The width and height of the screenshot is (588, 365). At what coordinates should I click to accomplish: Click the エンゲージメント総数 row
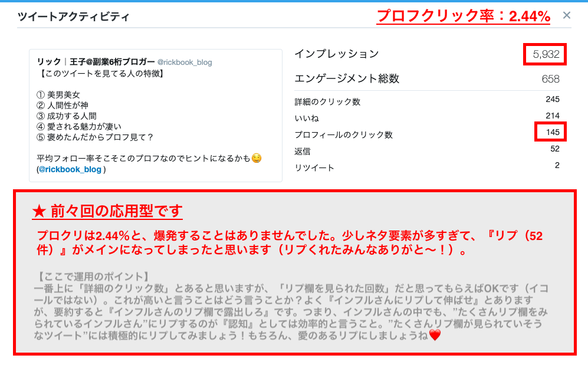tap(427, 78)
